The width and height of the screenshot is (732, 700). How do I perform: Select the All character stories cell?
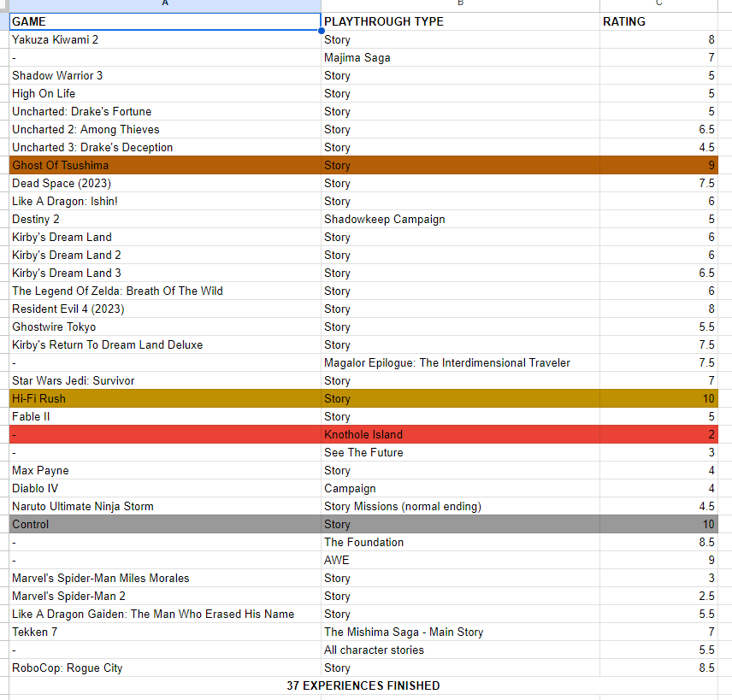click(460, 650)
